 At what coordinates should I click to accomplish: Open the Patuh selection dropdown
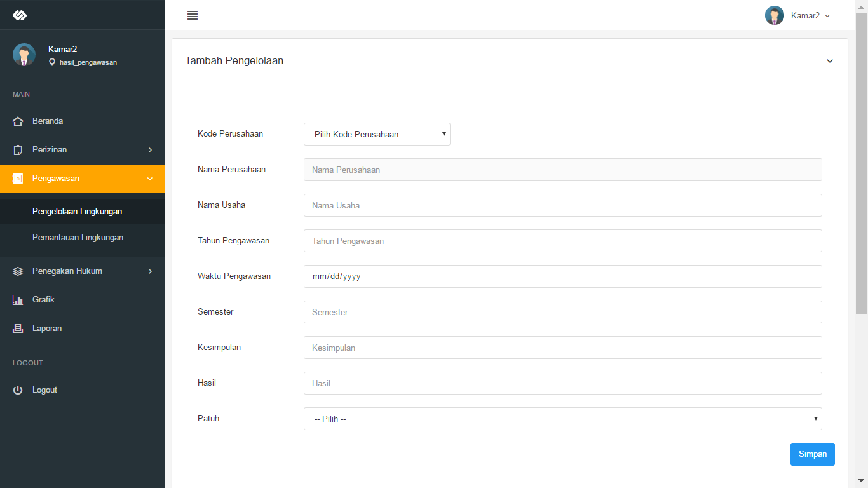point(562,419)
